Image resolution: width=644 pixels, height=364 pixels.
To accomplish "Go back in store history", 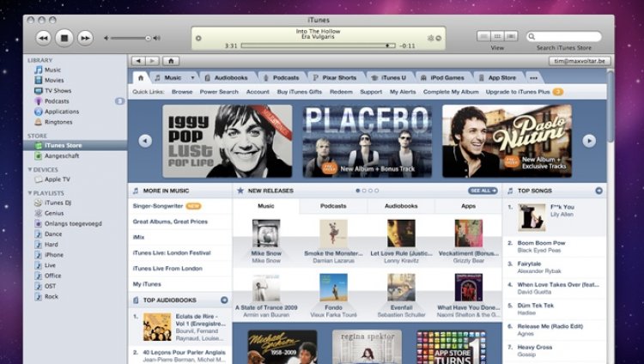I will click(138, 61).
